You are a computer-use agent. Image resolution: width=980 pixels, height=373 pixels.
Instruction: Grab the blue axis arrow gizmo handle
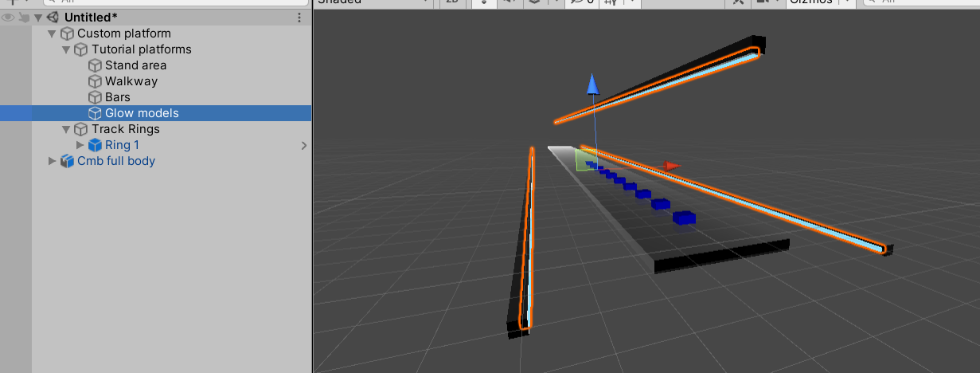click(592, 83)
